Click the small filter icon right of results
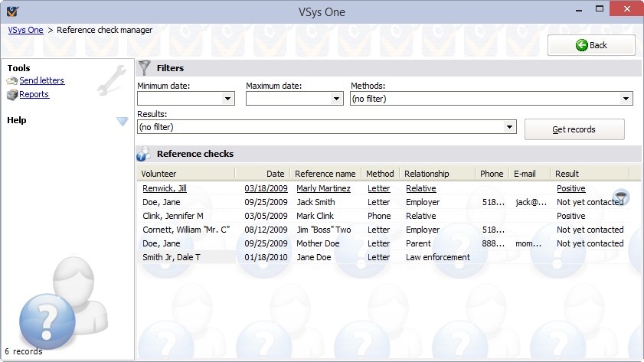 point(621,197)
